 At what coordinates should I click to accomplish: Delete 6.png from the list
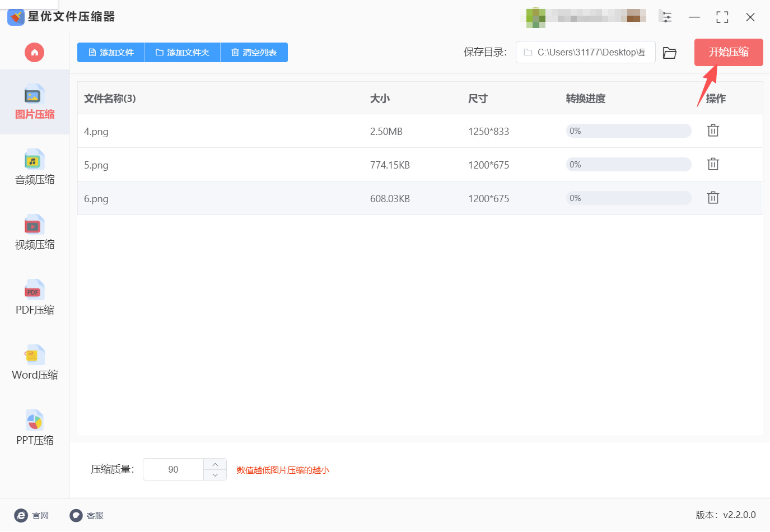pos(713,198)
